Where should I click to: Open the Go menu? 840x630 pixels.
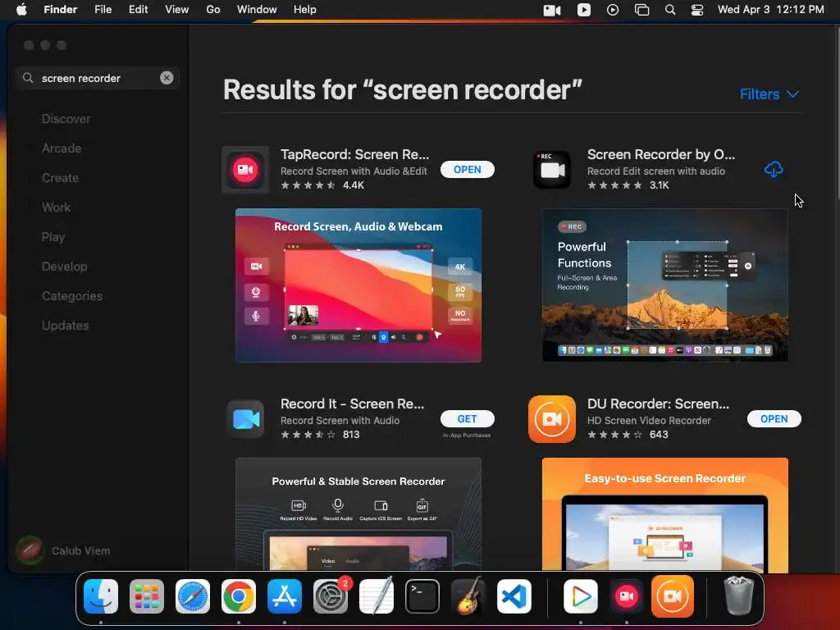click(x=213, y=10)
